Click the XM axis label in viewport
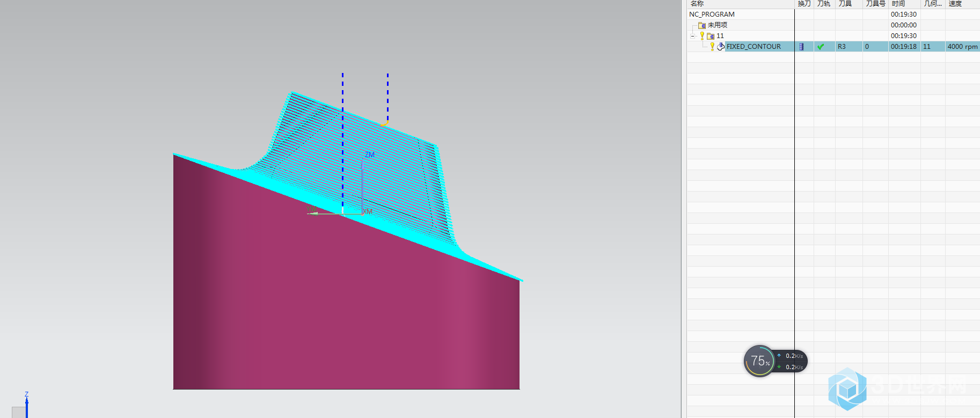 (368, 212)
